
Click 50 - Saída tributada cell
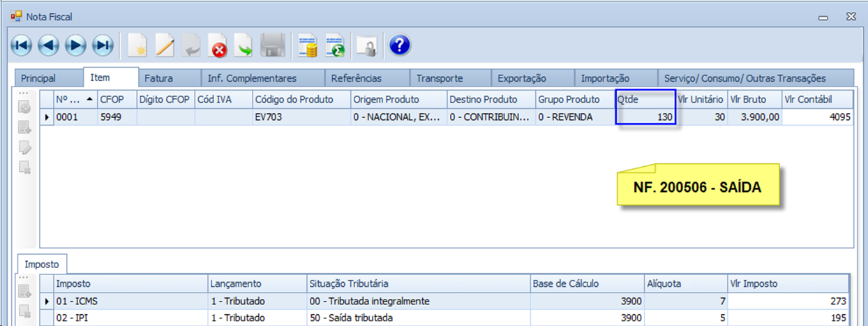point(418,318)
